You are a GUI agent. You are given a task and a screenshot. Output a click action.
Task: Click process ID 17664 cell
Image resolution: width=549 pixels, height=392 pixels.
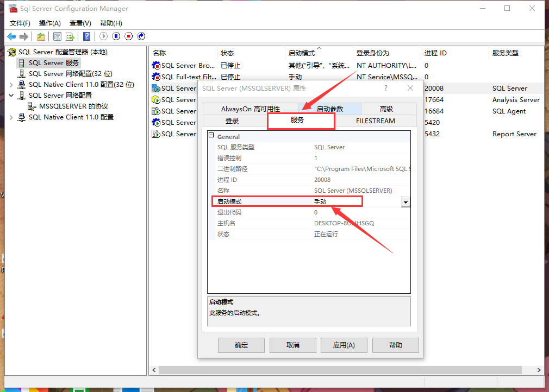click(x=434, y=100)
